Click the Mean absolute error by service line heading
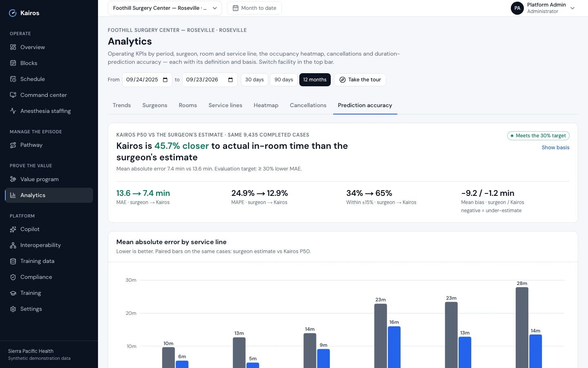The width and height of the screenshot is (588, 368). [171, 242]
